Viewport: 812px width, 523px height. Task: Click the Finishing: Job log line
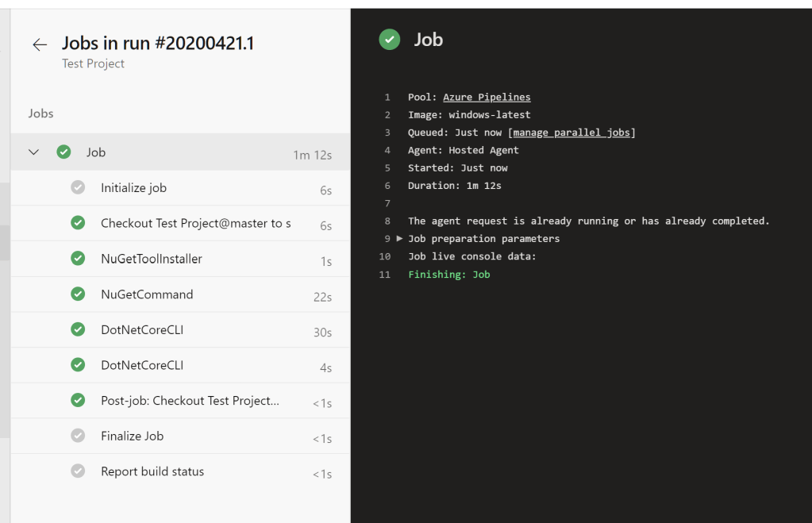450,274
